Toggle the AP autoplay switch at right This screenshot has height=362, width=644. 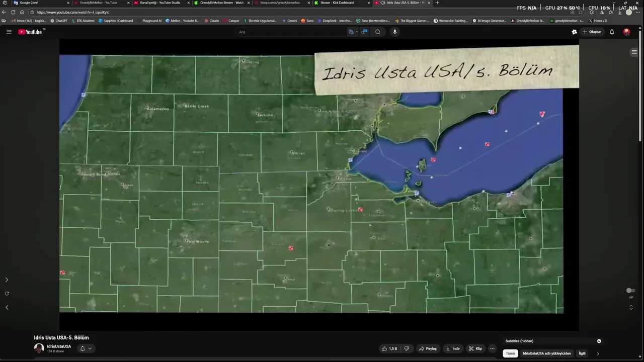pos(630,291)
